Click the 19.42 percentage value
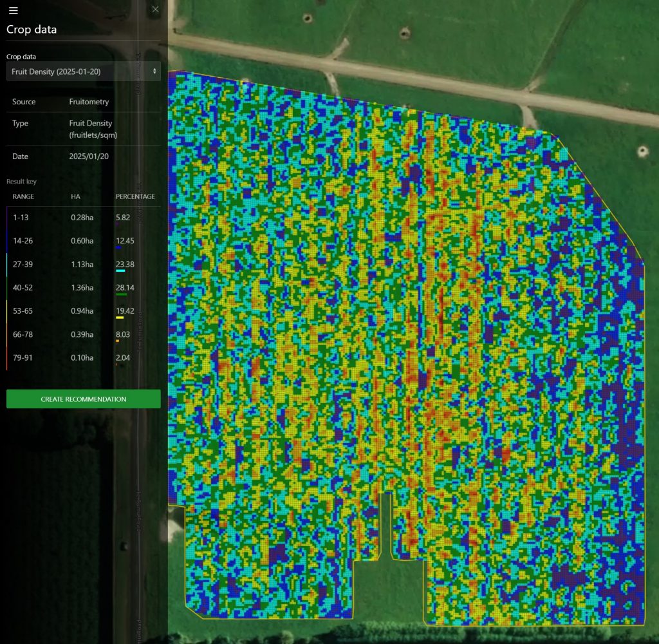Screen dimensions: 659x644 coord(125,311)
